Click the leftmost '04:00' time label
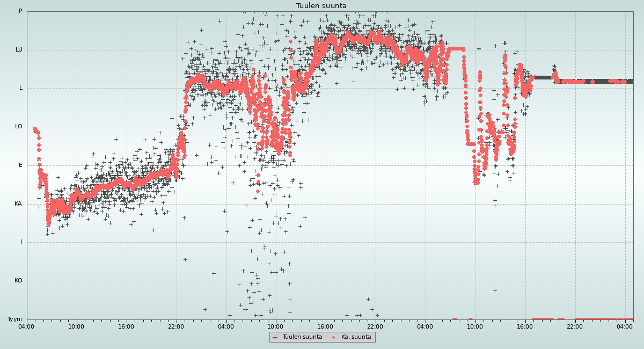 [x=27, y=326]
